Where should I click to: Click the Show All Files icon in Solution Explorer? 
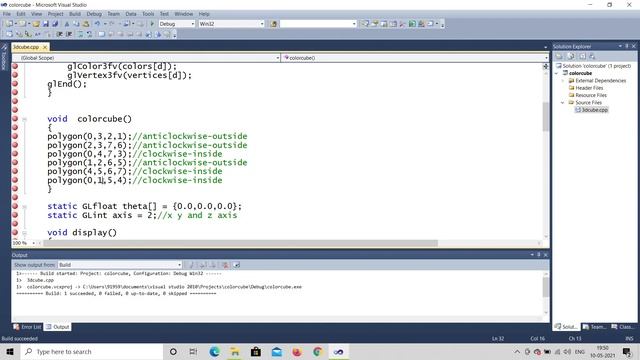[x=571, y=56]
